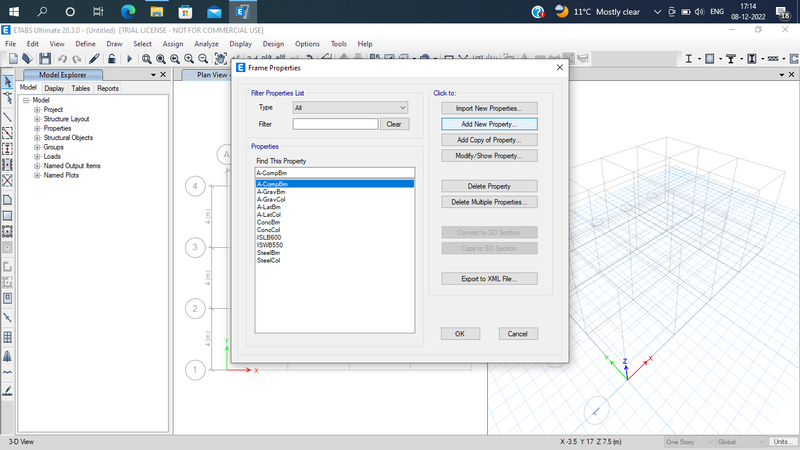The image size is (800, 450).
Task: Click the Filter text input field
Action: [x=335, y=124]
